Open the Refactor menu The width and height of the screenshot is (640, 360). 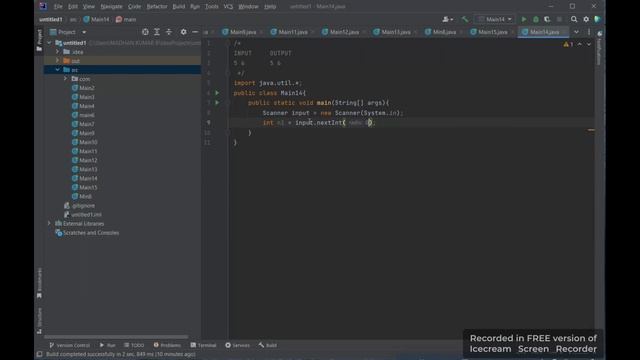pyautogui.click(x=157, y=7)
